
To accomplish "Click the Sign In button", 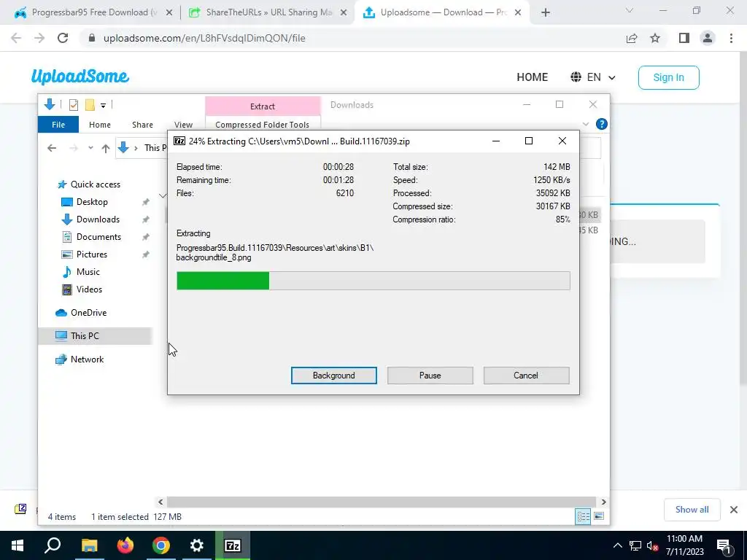I will [668, 77].
